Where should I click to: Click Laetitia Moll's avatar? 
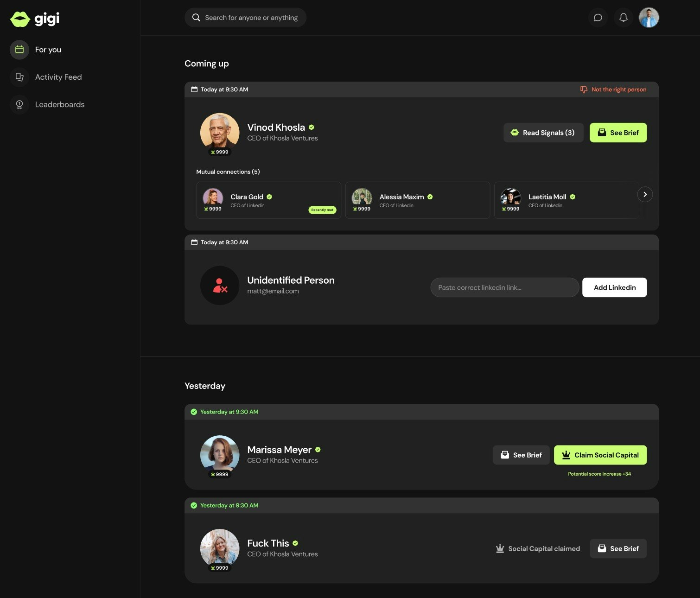(511, 197)
